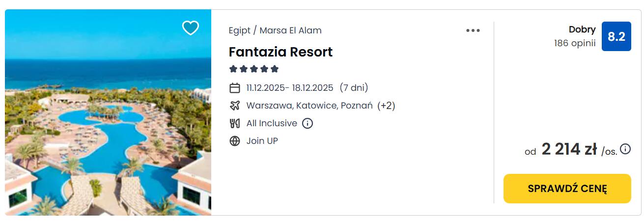Click the globe icon next to Join UP

(x=235, y=141)
